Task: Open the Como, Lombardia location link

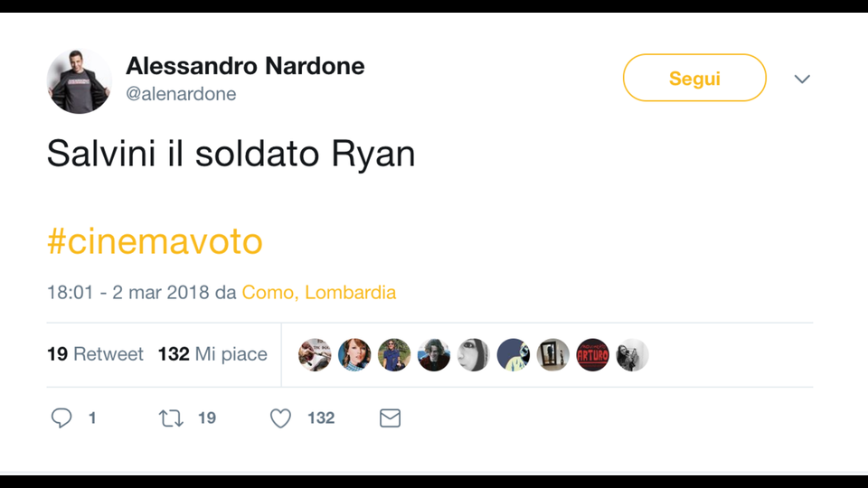Action: coord(319,293)
